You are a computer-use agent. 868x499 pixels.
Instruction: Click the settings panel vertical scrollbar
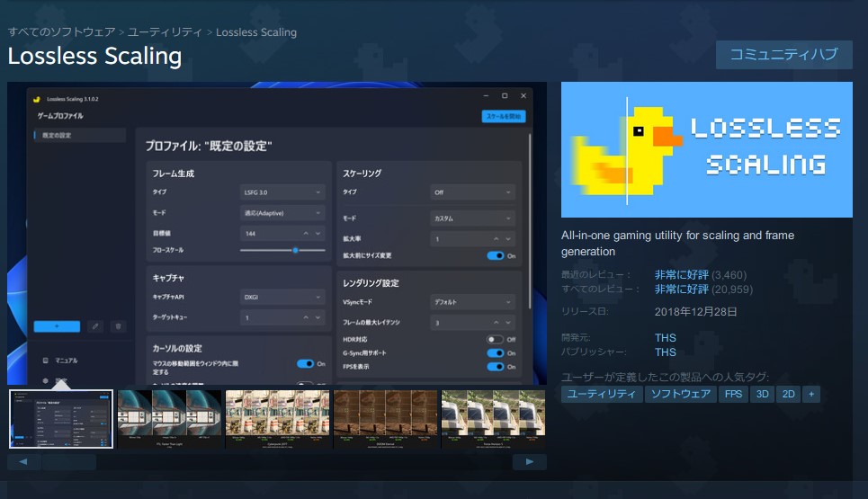pos(530,221)
